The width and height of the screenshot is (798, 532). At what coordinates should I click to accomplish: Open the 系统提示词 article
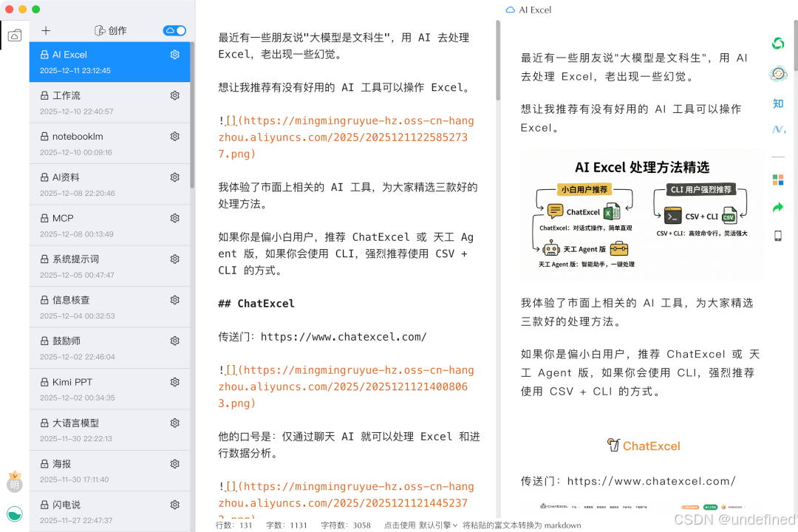(x=109, y=266)
